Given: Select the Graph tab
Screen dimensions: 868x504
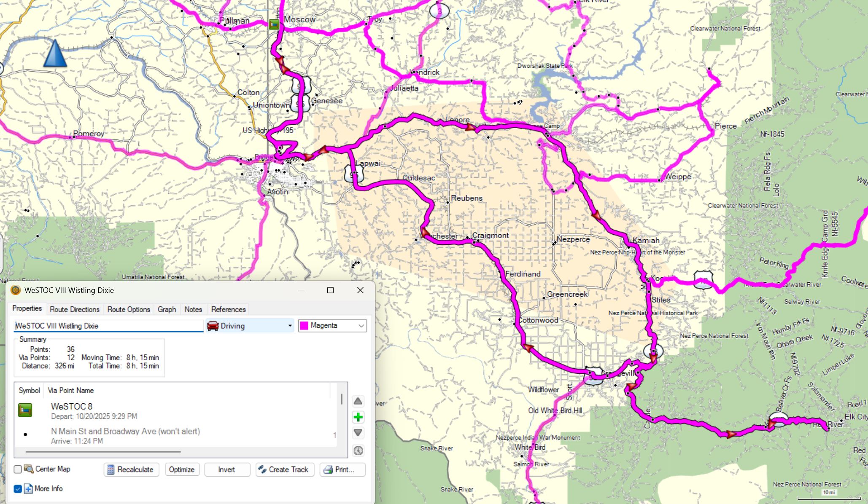Looking at the screenshot, I should pyautogui.click(x=167, y=309).
